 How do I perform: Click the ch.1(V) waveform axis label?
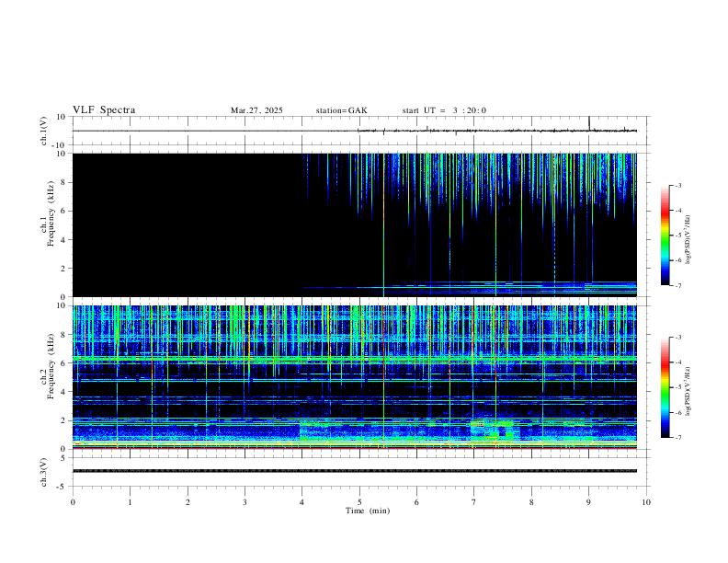click(x=44, y=131)
